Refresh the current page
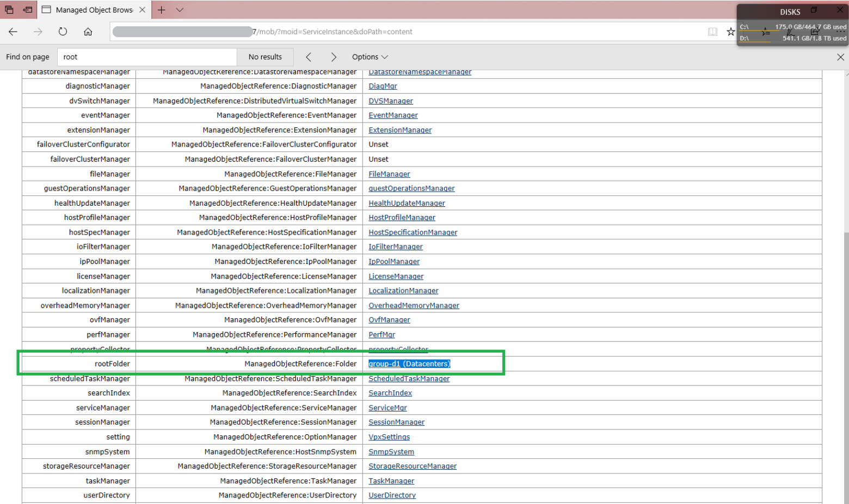Screen dimensions: 849x504 (x=63, y=32)
